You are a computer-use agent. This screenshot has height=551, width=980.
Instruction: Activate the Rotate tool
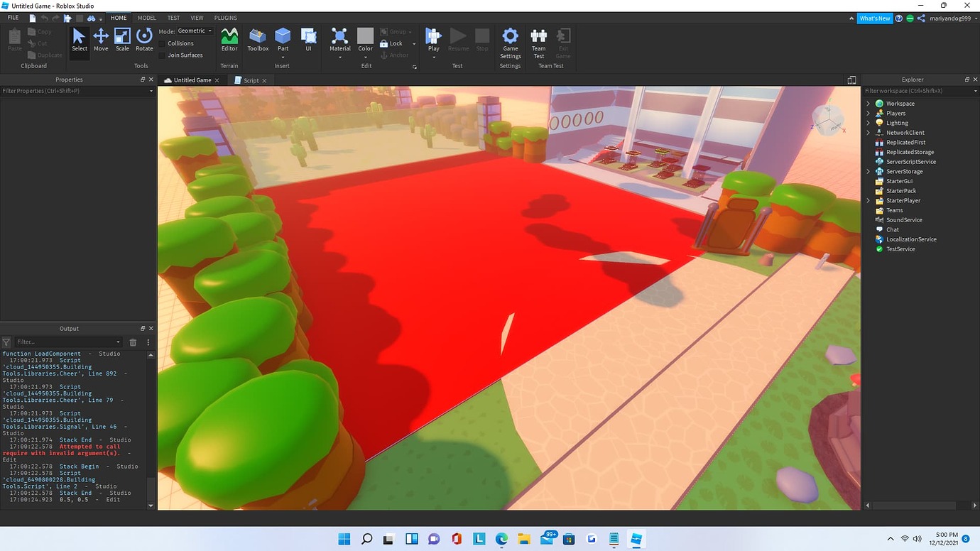(x=144, y=40)
